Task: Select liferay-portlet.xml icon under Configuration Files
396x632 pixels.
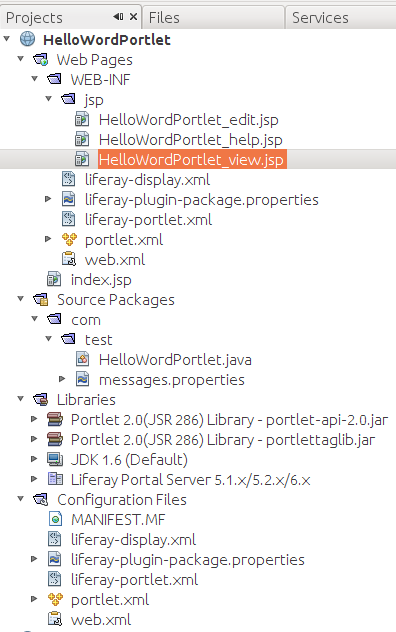Action: click(x=55, y=579)
